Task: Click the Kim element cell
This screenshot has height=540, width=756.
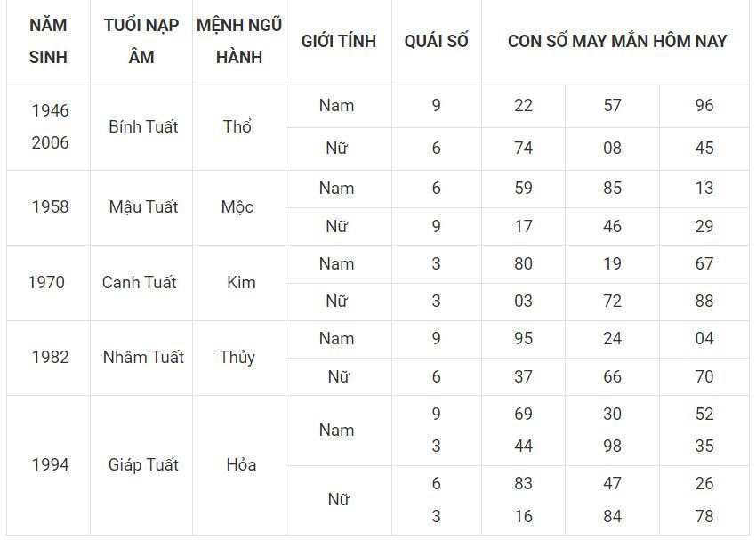Action: click(x=241, y=283)
